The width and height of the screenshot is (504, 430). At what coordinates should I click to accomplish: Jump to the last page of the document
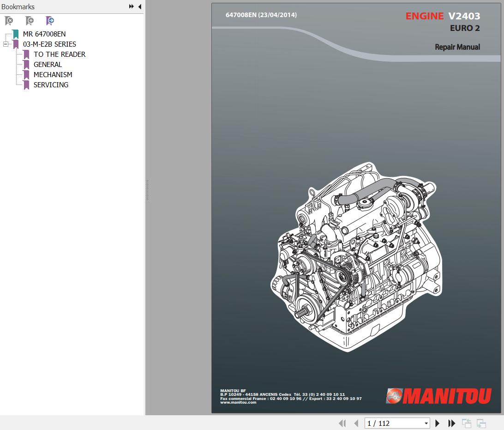tap(451, 423)
